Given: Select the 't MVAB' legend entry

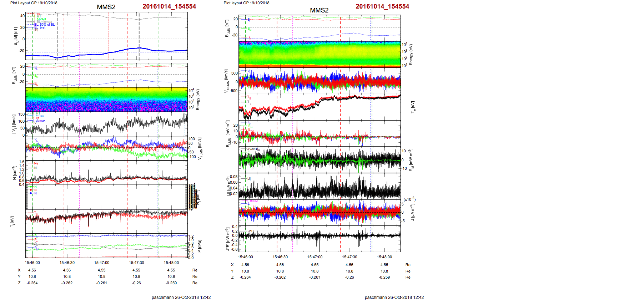Looking at the screenshot, I should coord(41,19).
